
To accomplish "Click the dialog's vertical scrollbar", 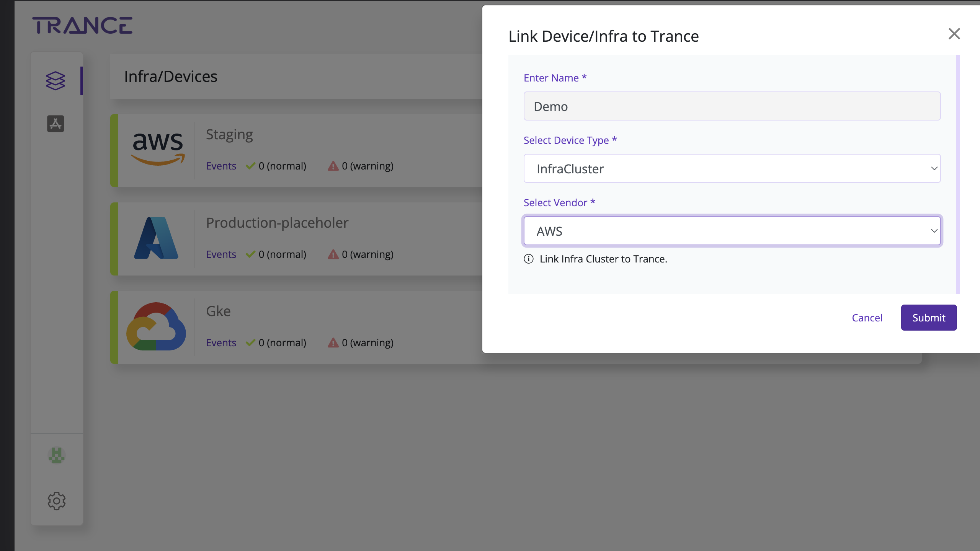I will tap(958, 174).
